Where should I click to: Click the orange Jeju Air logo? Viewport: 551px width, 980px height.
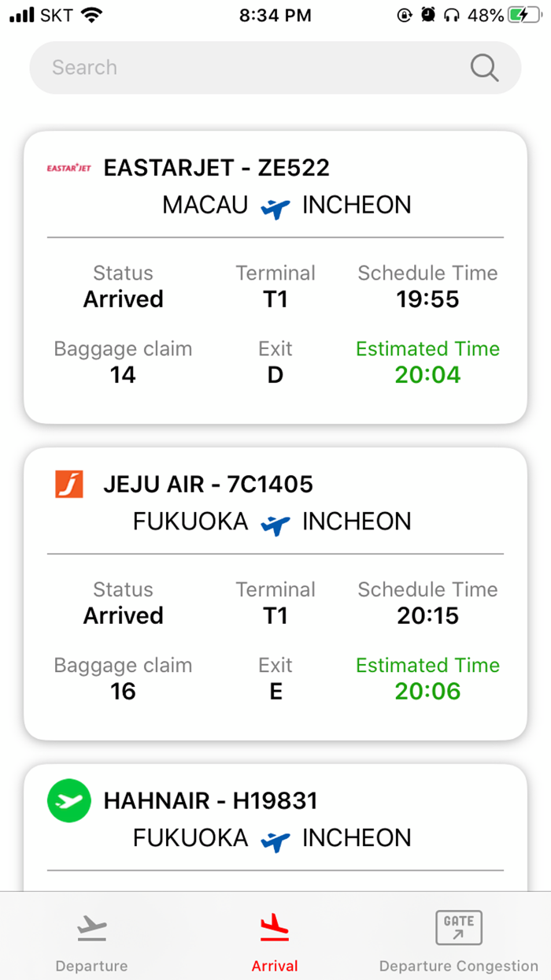[69, 484]
